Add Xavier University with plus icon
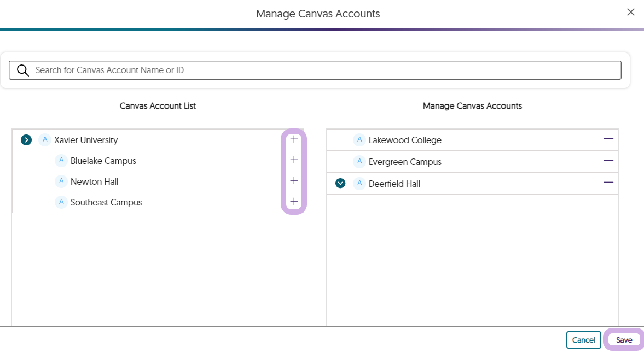Screen dimensions: 644x353 click(x=294, y=139)
